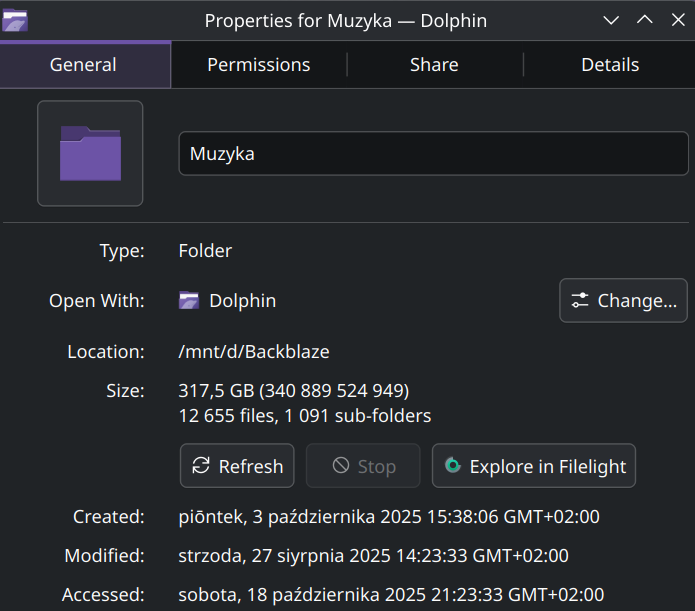Click the Modified date value
This screenshot has height=611, width=695.
373,556
